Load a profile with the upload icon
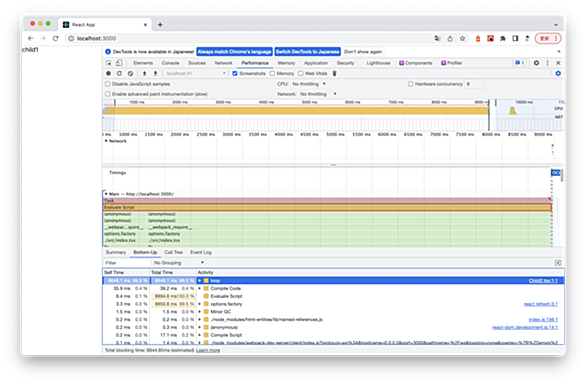 tap(144, 74)
